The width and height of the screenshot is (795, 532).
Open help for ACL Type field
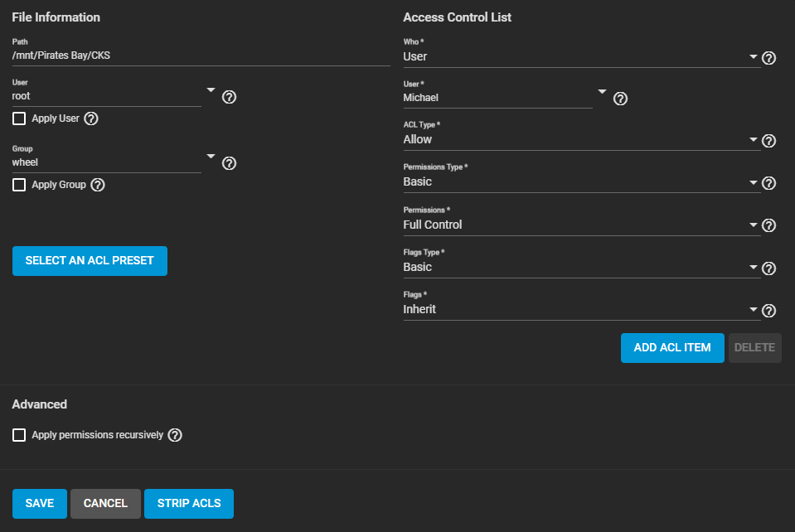768,141
